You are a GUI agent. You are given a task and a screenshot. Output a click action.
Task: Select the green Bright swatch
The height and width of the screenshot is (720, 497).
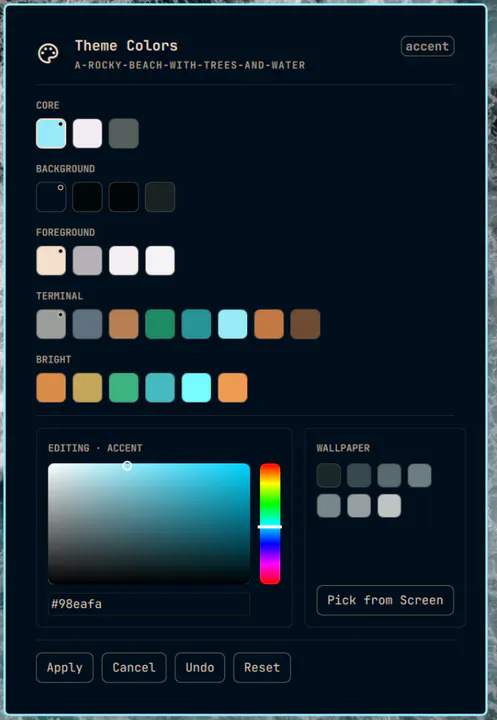pyautogui.click(x=124, y=388)
